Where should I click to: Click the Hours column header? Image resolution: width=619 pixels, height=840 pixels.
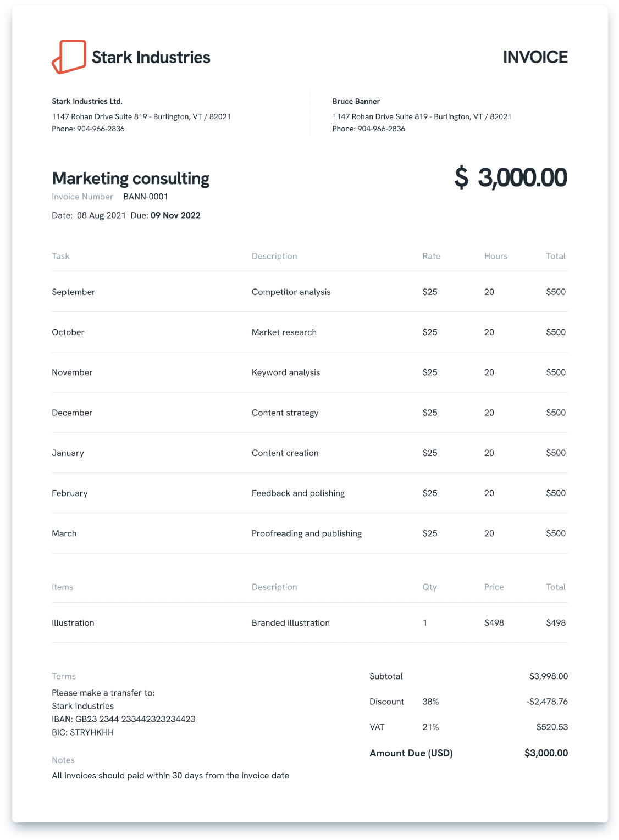(x=496, y=256)
